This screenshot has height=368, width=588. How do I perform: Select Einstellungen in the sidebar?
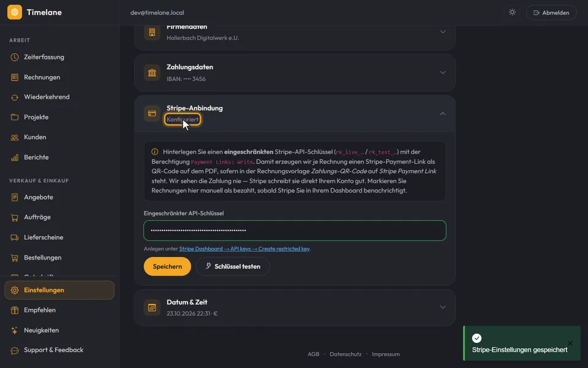click(x=59, y=290)
